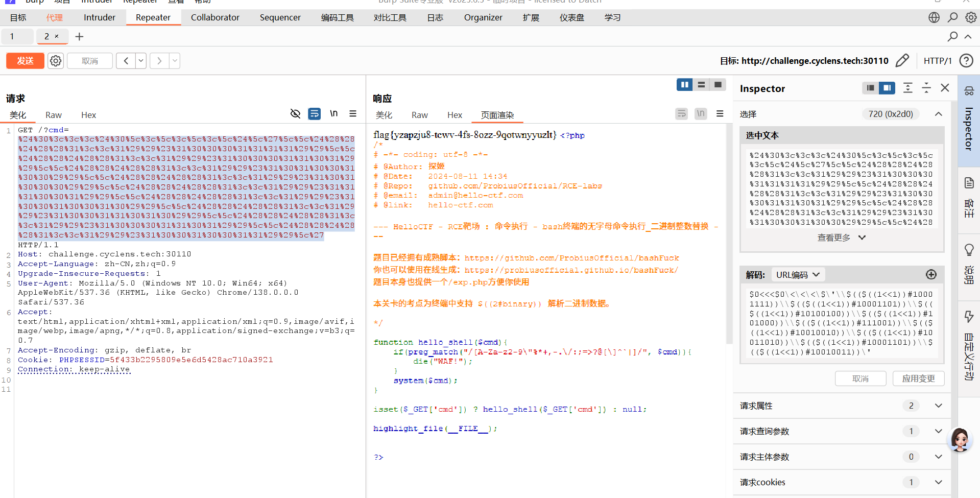The width and height of the screenshot is (980, 498).
Task: Close the Inspector panel
Action: (945, 88)
